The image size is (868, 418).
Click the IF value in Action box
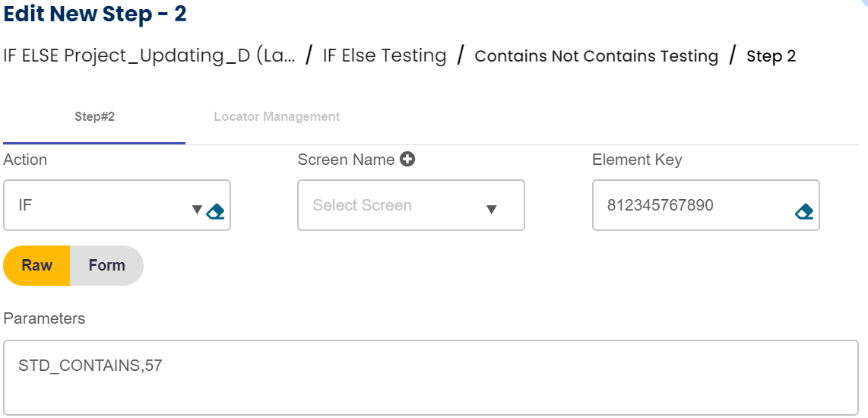(x=25, y=205)
